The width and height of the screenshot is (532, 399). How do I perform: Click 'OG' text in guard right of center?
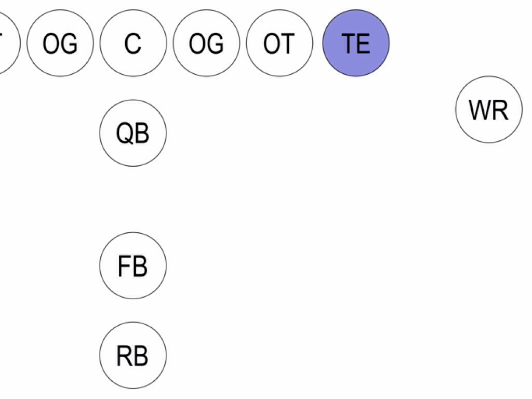206,44
